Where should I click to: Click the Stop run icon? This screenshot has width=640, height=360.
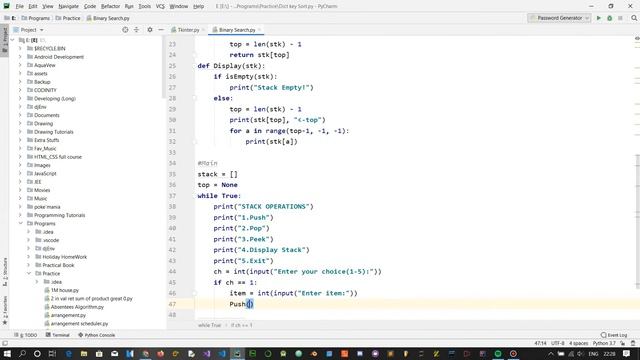[x=620, y=18]
